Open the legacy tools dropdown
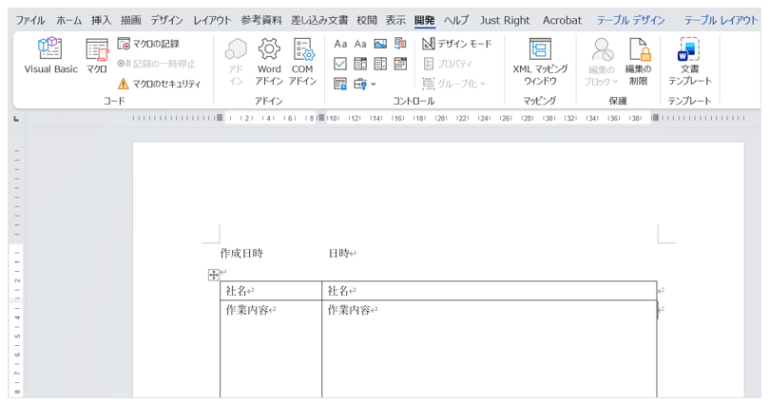 click(x=364, y=84)
